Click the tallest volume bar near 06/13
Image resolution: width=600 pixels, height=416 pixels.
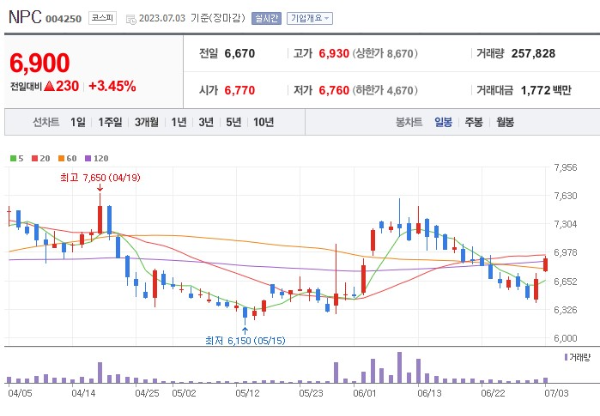point(399,367)
